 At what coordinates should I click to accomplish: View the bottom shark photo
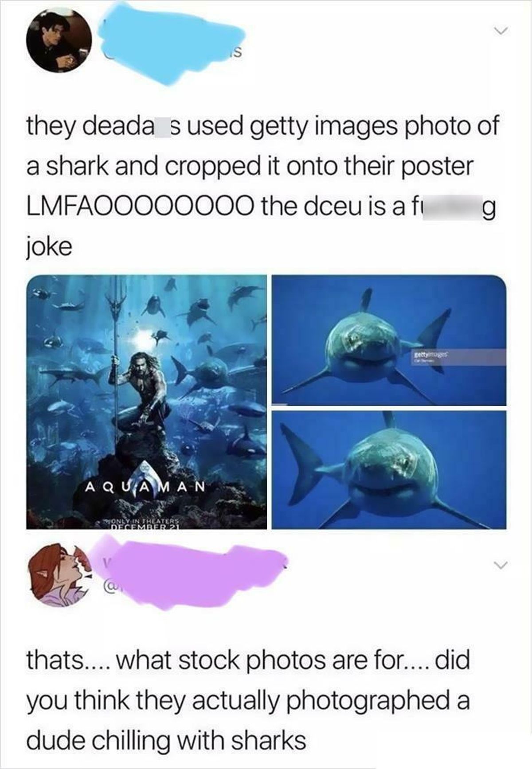pyautogui.click(x=389, y=470)
